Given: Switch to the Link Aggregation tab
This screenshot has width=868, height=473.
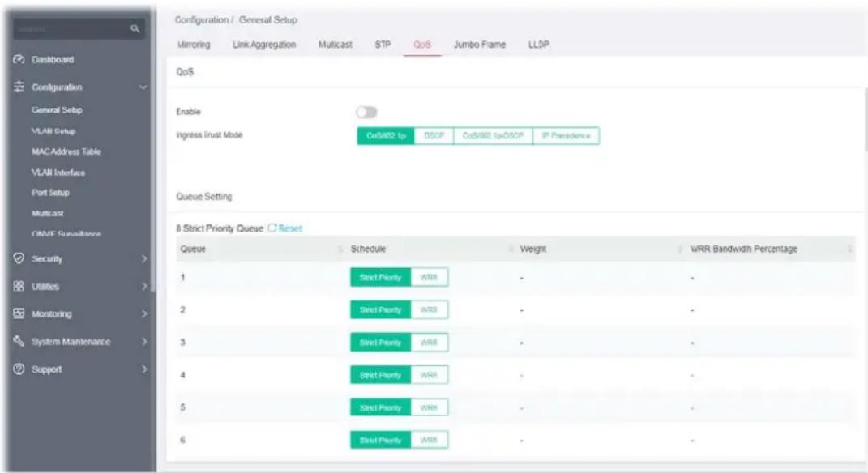Looking at the screenshot, I should click(264, 45).
